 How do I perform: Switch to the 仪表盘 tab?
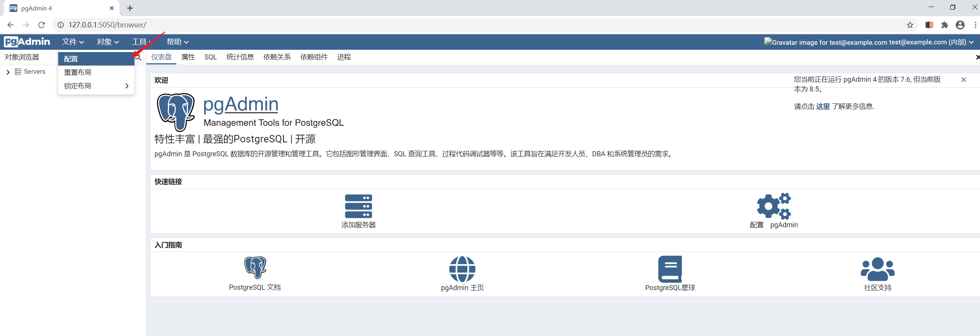pyautogui.click(x=161, y=57)
